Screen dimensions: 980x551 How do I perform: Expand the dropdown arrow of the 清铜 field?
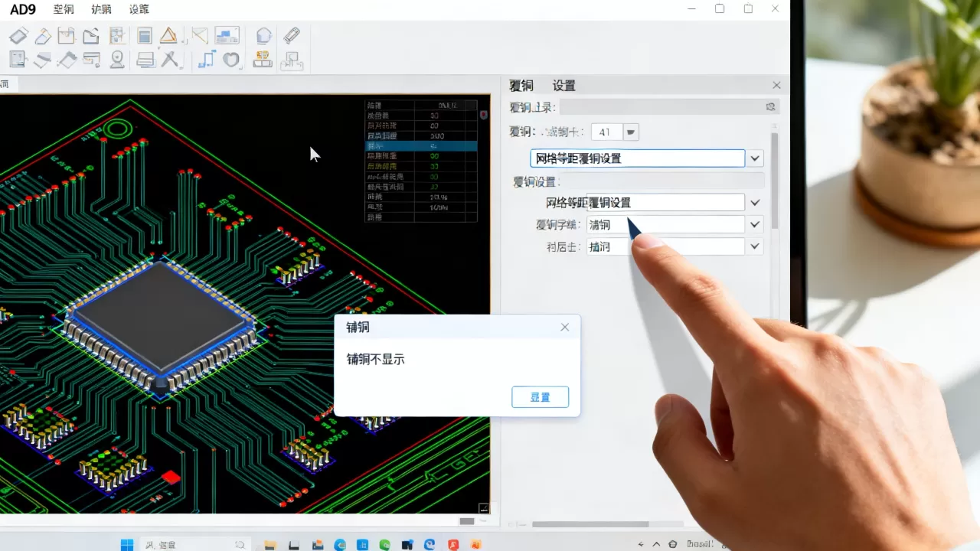point(756,224)
